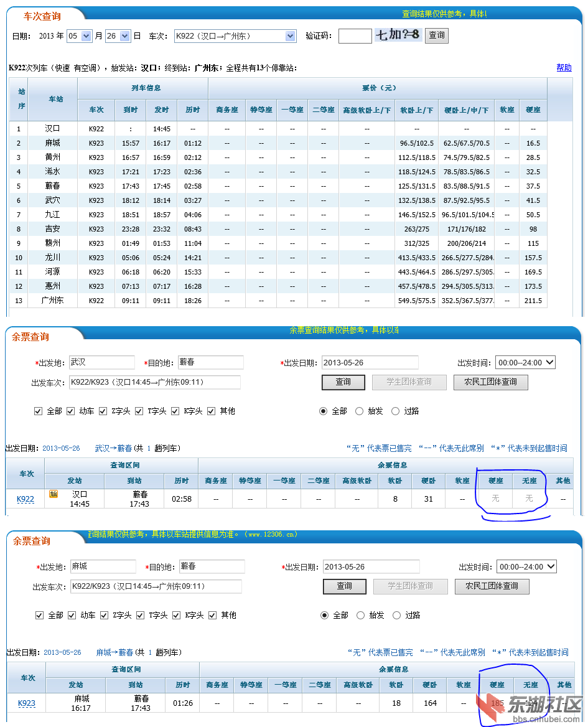Click the 出发车次 field in the 武汉 query
588x727 pixels.
click(155, 382)
